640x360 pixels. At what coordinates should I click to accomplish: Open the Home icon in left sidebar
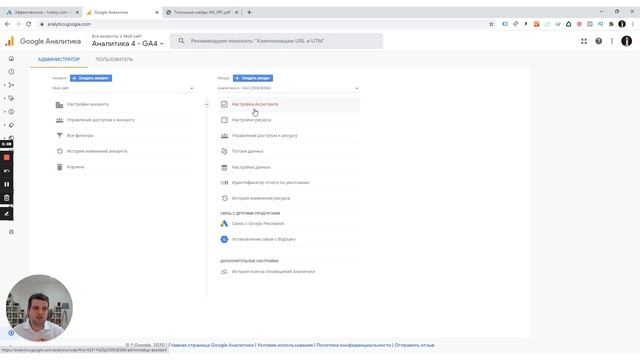tap(11, 59)
